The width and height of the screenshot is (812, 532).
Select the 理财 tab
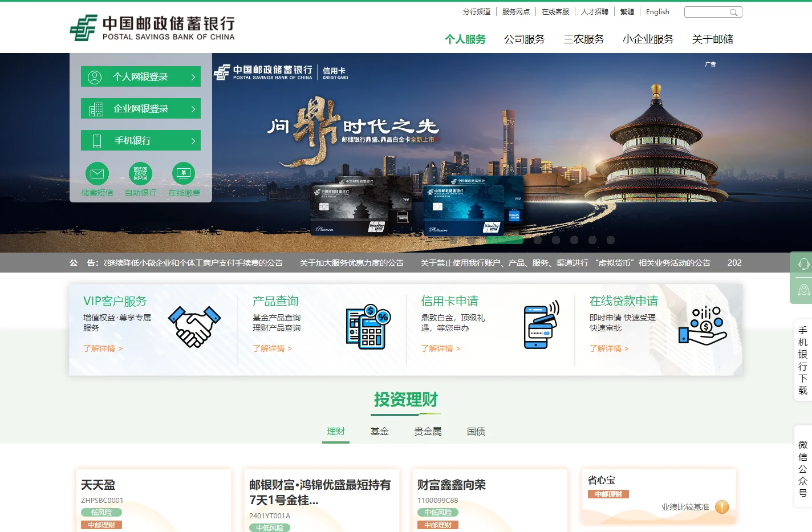click(336, 432)
